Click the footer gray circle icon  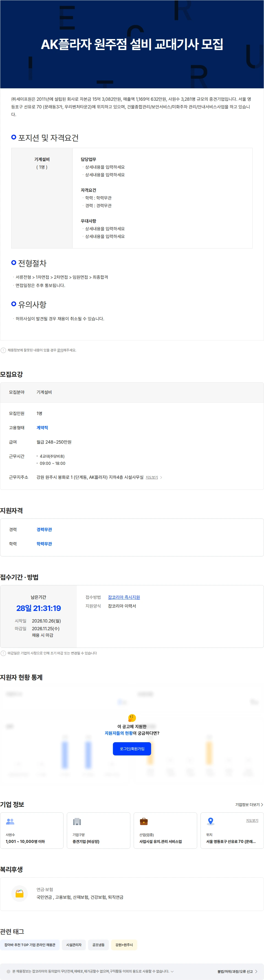point(9,972)
